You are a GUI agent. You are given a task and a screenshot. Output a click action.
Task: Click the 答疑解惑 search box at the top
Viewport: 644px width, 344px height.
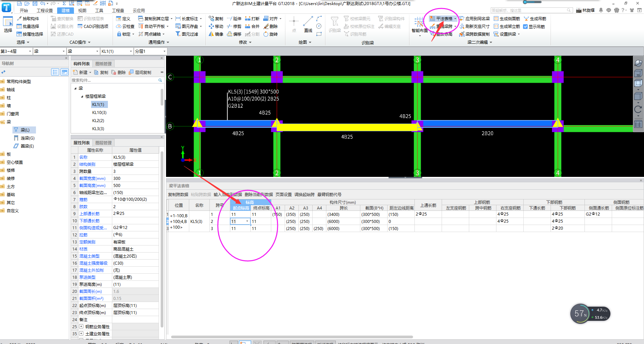[x=531, y=10]
